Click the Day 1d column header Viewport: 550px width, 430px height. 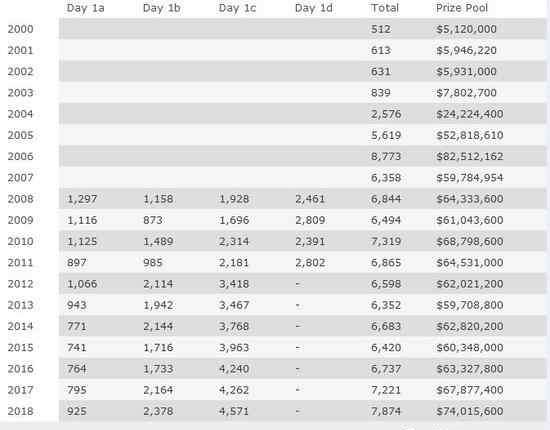(314, 8)
